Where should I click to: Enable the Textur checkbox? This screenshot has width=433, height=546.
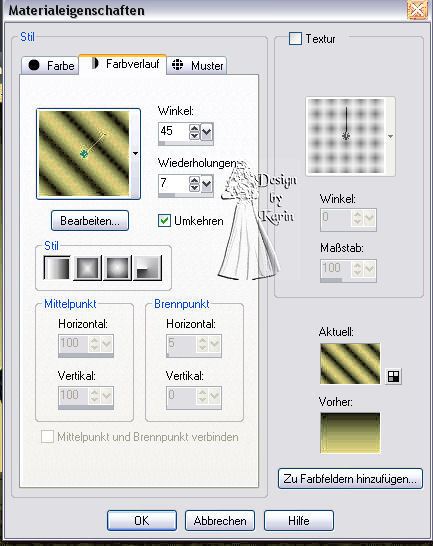pyautogui.click(x=295, y=38)
